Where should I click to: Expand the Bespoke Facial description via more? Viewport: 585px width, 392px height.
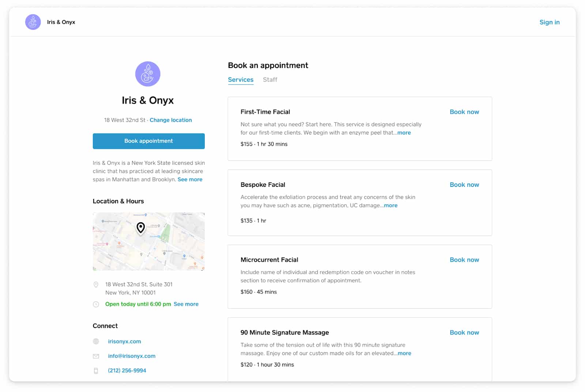pos(390,206)
